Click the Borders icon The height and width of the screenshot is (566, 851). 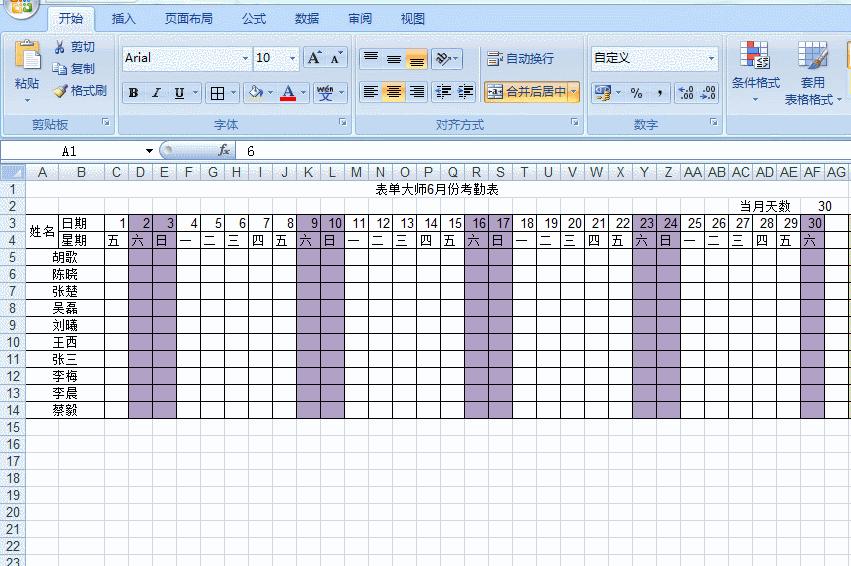[217, 93]
